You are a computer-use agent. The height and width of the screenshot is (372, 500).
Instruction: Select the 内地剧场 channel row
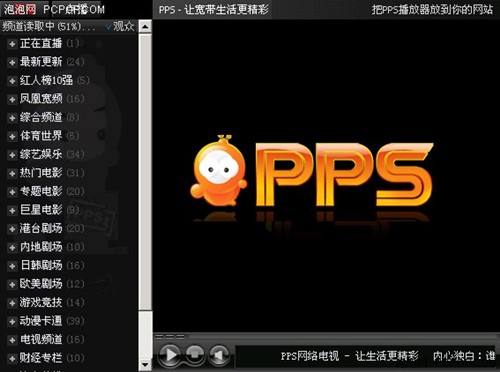pyautogui.click(x=52, y=247)
